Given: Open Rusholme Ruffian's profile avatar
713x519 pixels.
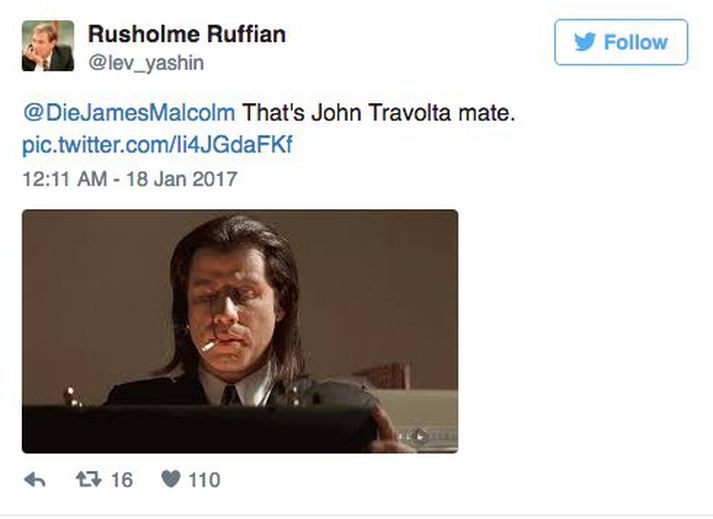Looking at the screenshot, I should (x=48, y=45).
